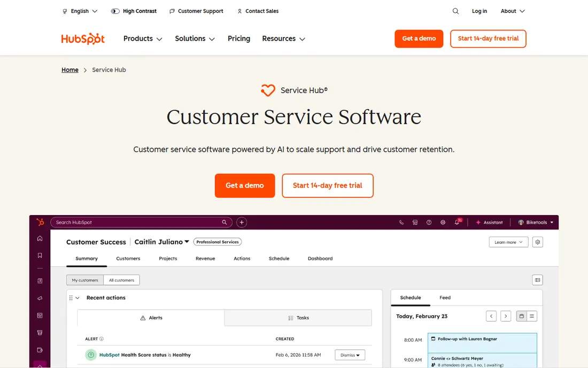Image resolution: width=588 pixels, height=368 pixels.
Task: Open the Schedule tab in main tab row
Action: (x=279, y=258)
